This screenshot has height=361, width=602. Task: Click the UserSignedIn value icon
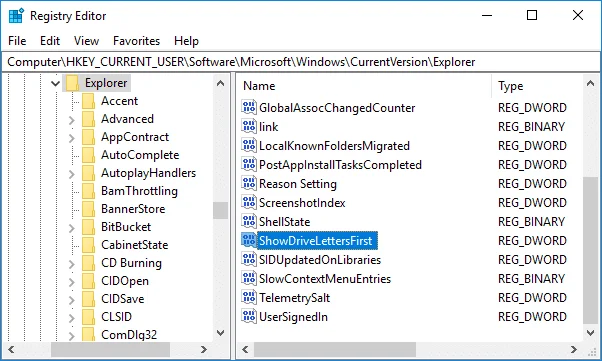pos(249,316)
